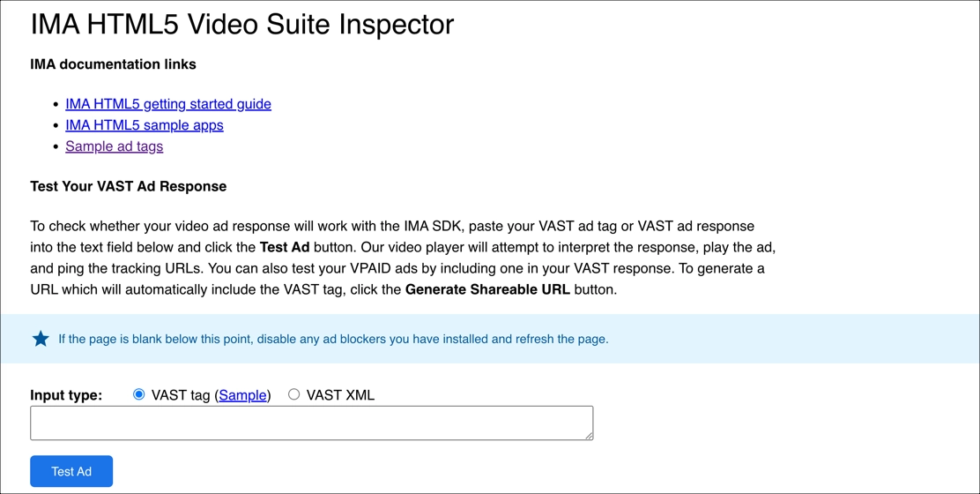980x494 pixels.
Task: Click inside the VAST tag text area
Action: point(311,423)
